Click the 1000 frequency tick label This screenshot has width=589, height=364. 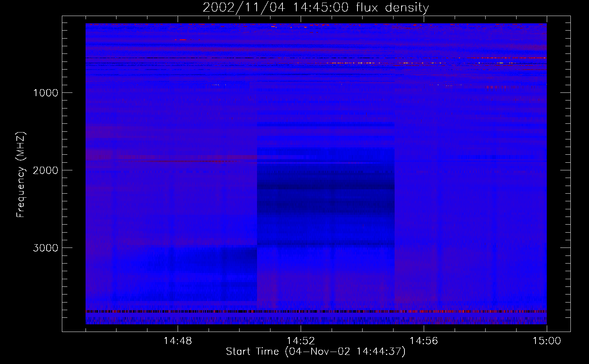pyautogui.click(x=46, y=93)
